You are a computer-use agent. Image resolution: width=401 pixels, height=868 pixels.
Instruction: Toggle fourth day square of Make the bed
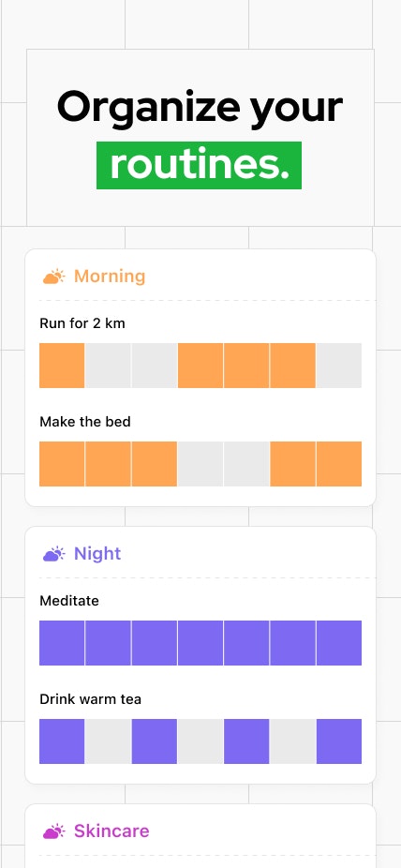pyautogui.click(x=200, y=464)
